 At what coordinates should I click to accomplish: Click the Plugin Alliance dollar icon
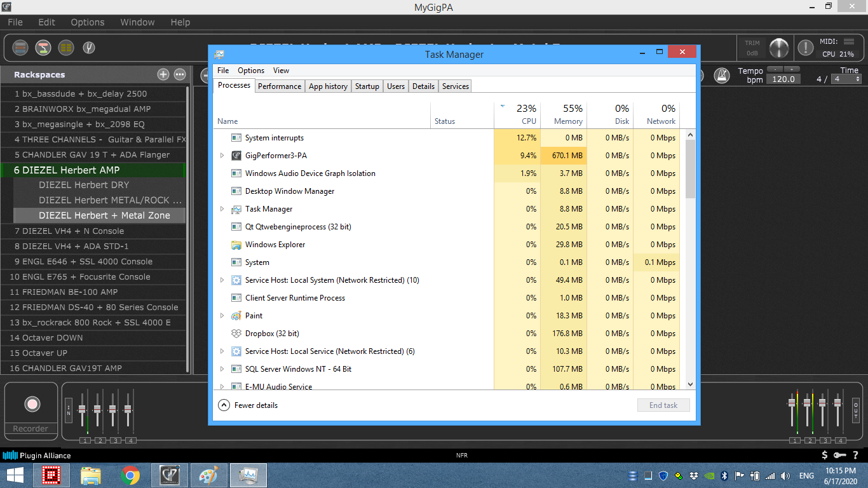825,455
